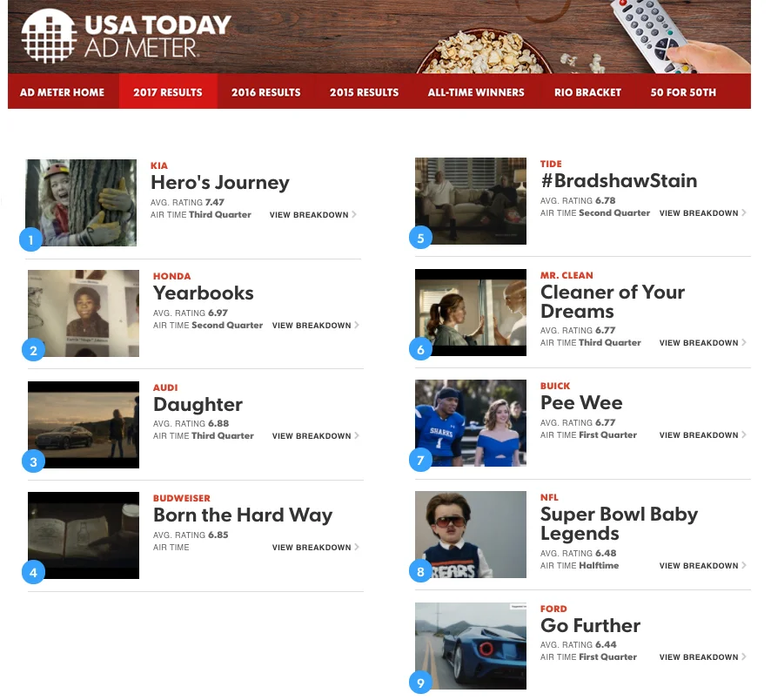Screen dimensions: 771x700
Task: Open the Ford Go Further thumbnail
Action: [x=471, y=646]
